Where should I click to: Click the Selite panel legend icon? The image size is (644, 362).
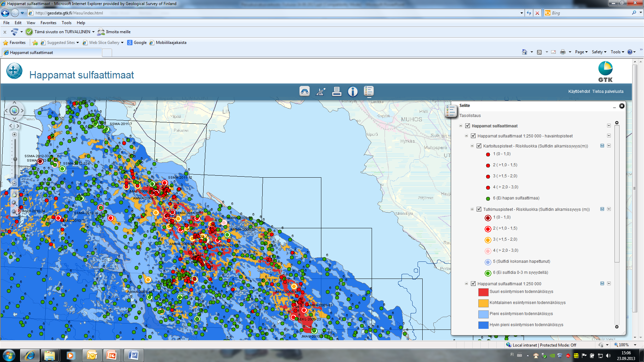[451, 111]
